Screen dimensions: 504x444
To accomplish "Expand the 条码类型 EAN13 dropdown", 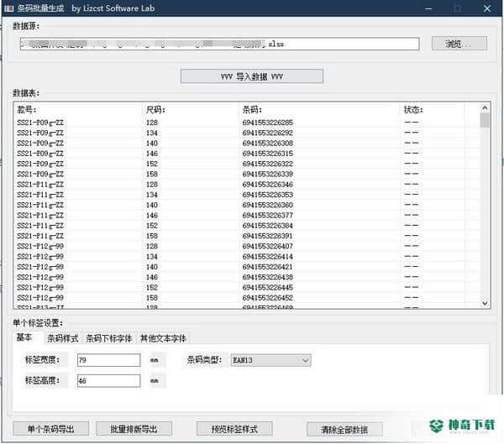I will tap(270, 360).
